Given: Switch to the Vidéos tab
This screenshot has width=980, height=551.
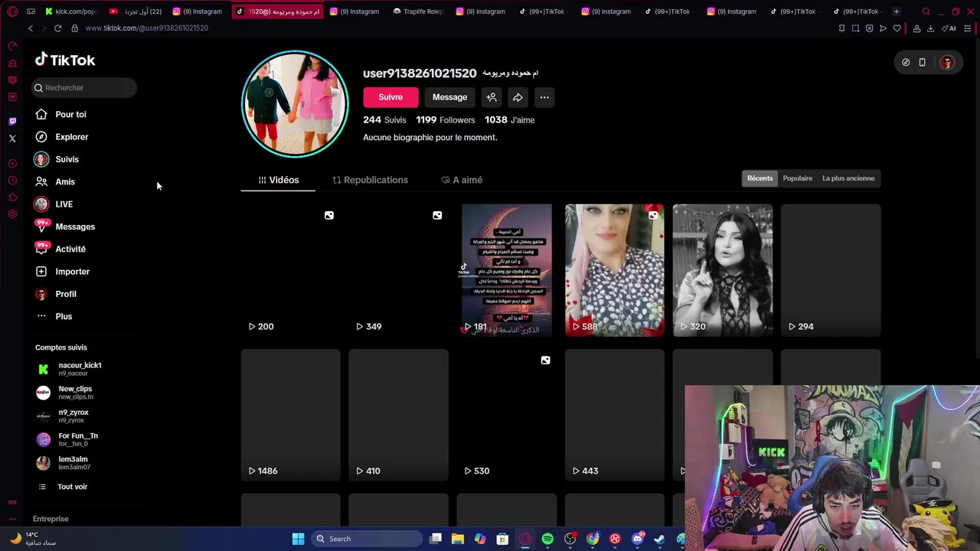Looking at the screenshot, I should 279,180.
